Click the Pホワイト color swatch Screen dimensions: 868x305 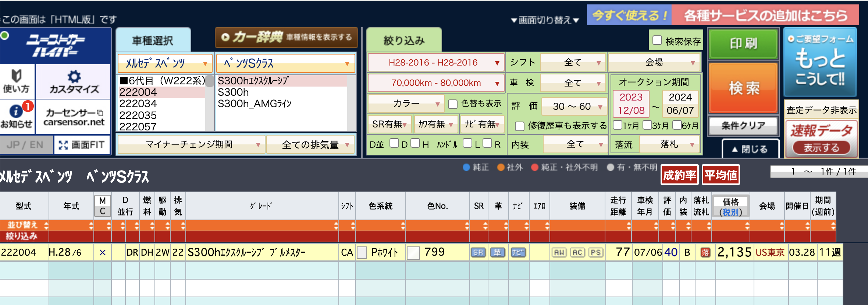362,253
